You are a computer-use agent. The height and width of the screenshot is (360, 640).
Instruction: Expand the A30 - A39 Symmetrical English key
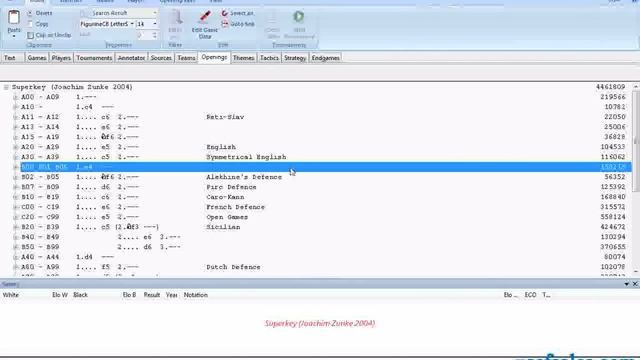tap(15, 157)
